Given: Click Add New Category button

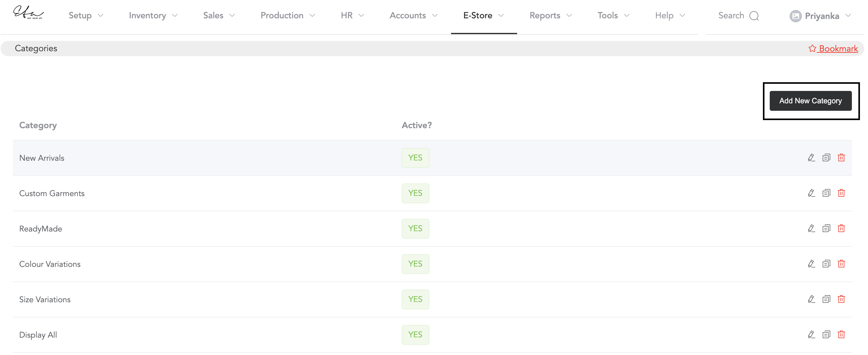Looking at the screenshot, I should coord(810,101).
